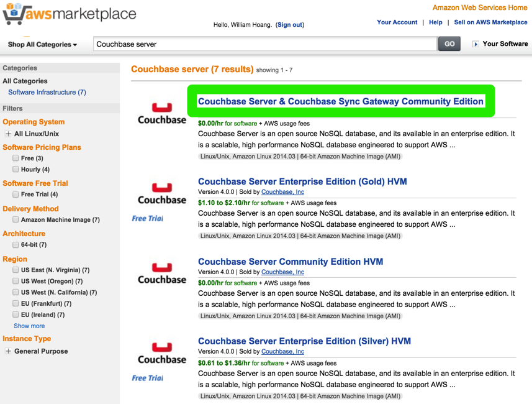The height and width of the screenshot is (404, 532).
Task: Go to Amazon Web Services Home
Action: 480,7
